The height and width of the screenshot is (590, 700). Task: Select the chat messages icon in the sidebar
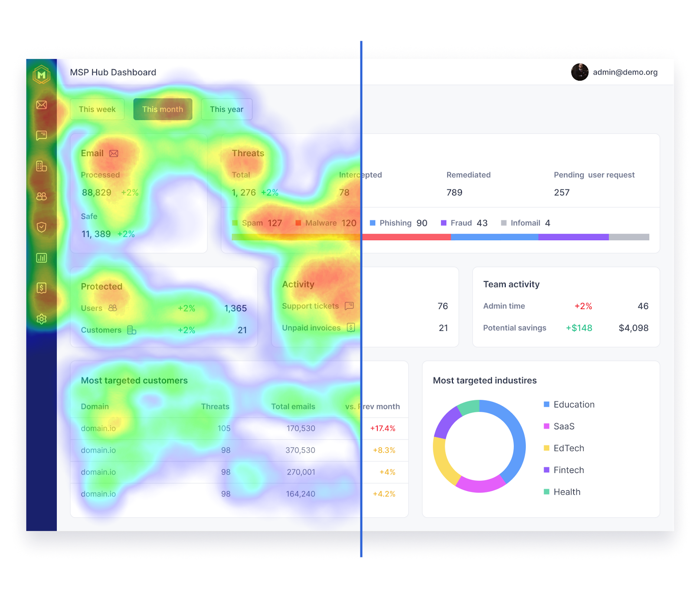(x=42, y=135)
